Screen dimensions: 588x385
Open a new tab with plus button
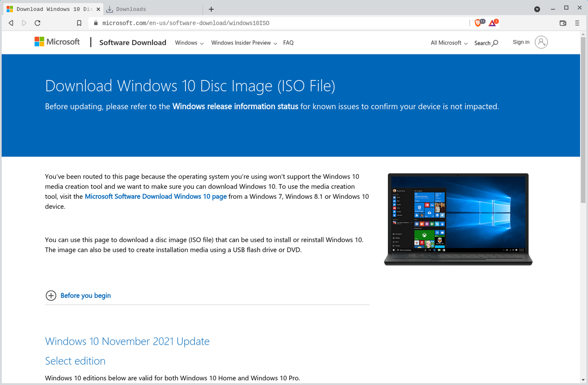211,9
